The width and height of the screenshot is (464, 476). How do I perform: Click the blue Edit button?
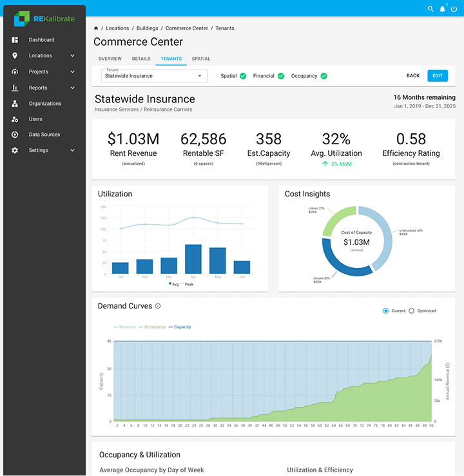[438, 76]
